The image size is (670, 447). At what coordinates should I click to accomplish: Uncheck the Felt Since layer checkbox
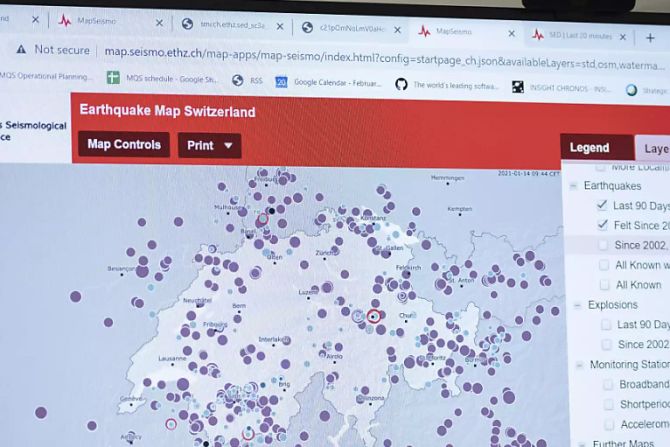(602, 224)
